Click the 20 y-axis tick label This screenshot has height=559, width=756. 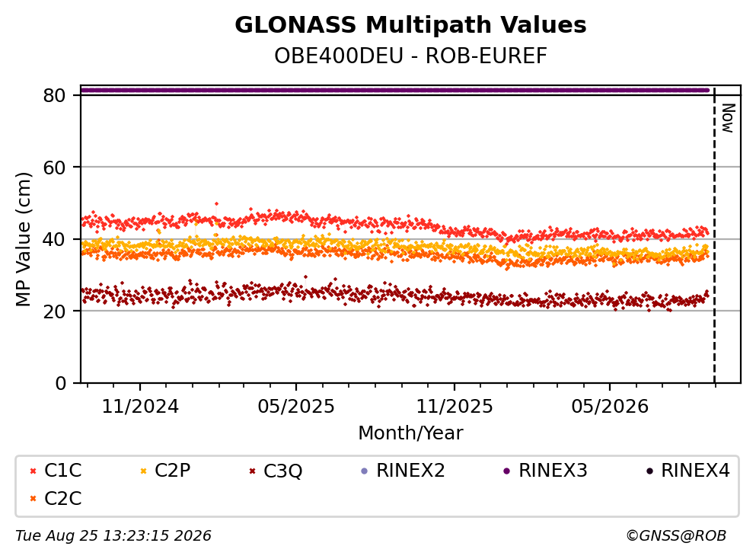point(54,311)
